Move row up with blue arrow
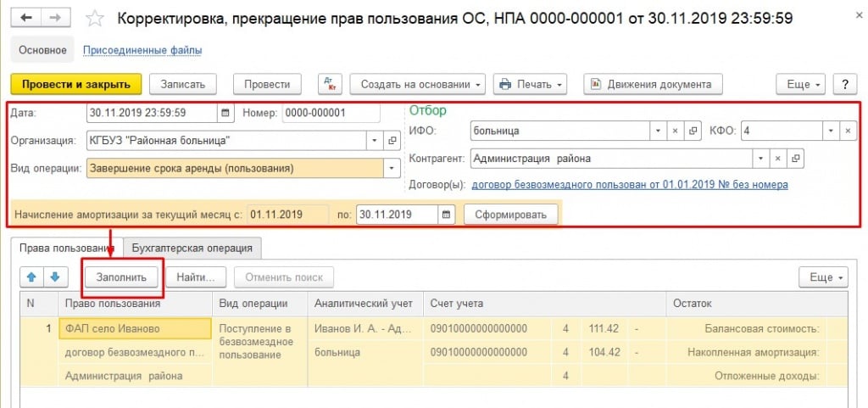Image resolution: width=868 pixels, height=408 pixels. [x=33, y=277]
